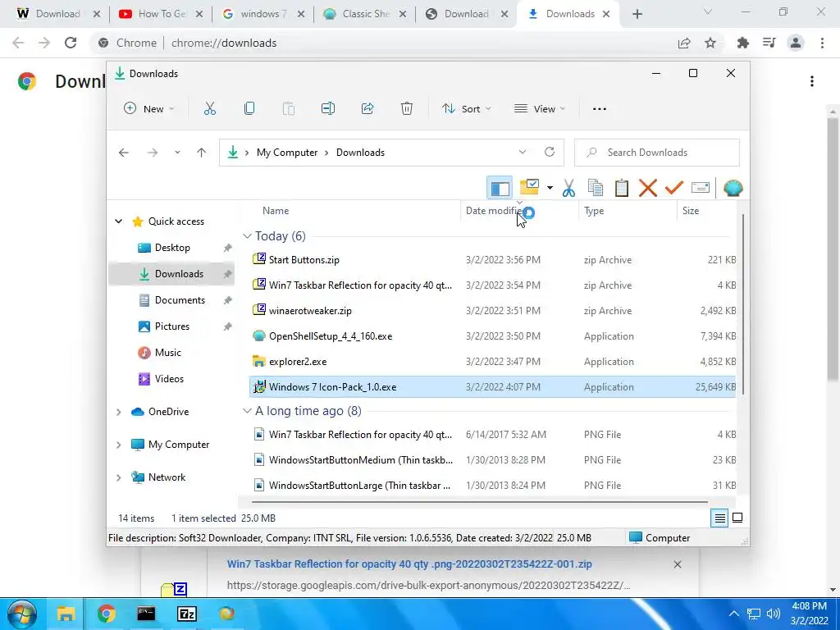840x630 pixels.
Task: Click the red X Delete icon
Action: click(x=648, y=188)
